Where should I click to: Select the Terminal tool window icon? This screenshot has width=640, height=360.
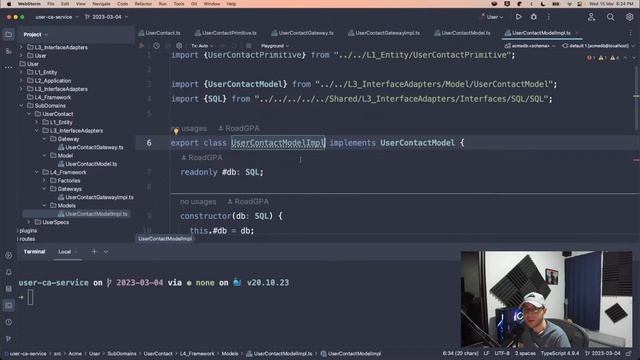pyautogui.click(x=9, y=305)
